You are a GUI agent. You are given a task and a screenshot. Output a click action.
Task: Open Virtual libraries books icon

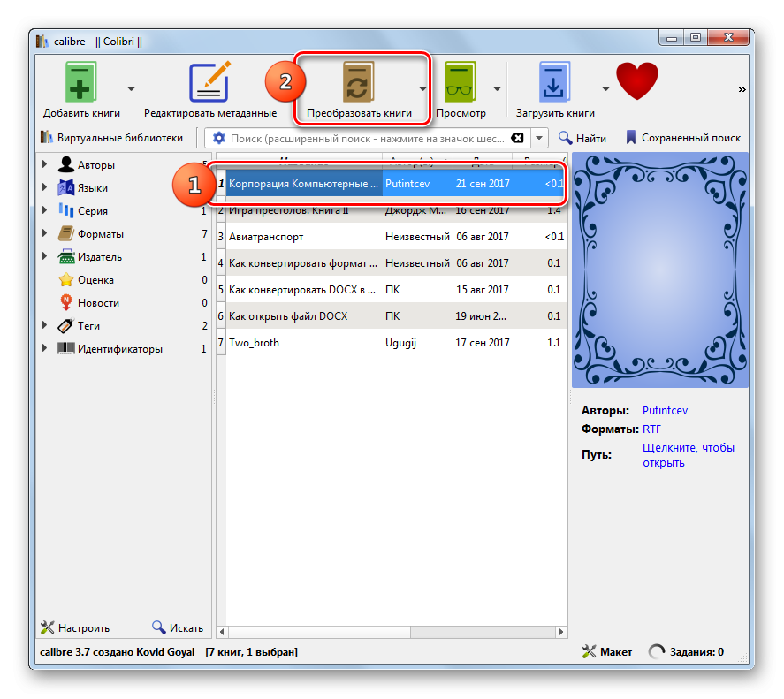click(x=47, y=137)
